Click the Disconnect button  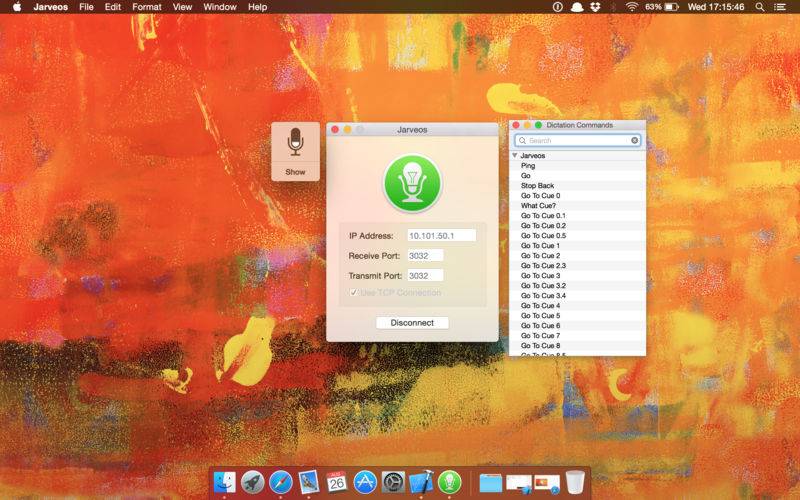click(412, 323)
